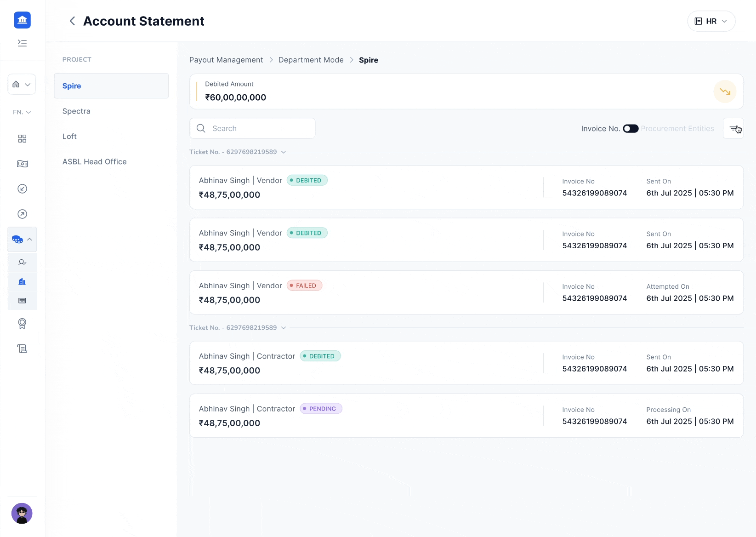Click the PENDING status badge
Viewport: 756px width, 537px height.
click(x=321, y=409)
